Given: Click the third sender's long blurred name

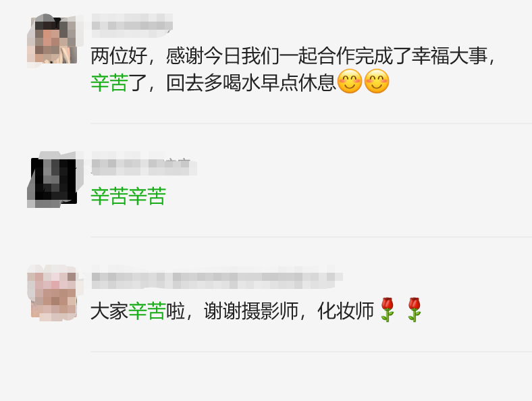Looking at the screenshot, I should click(217, 277).
